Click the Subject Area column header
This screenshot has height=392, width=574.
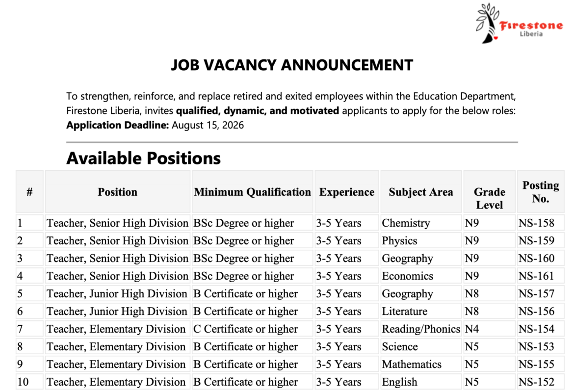421,192
